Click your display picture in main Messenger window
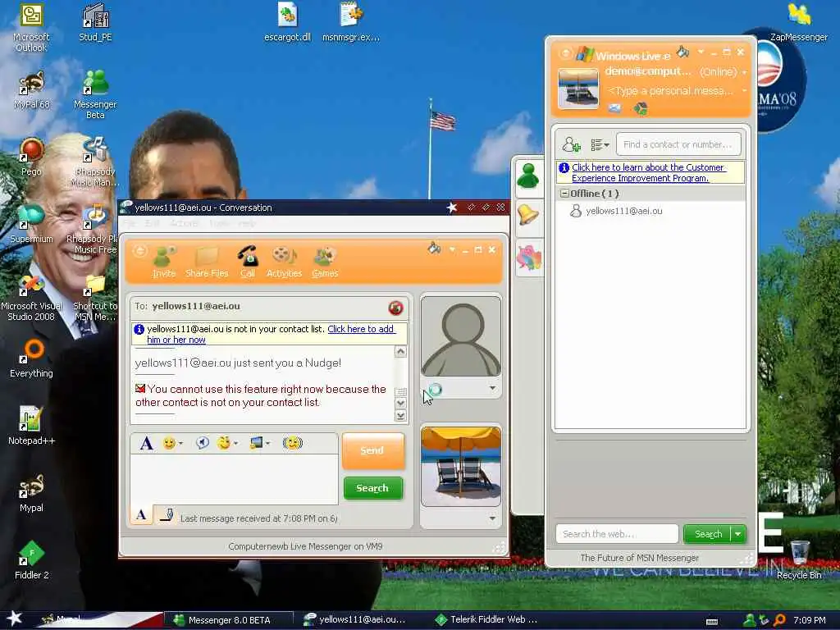Image resolution: width=840 pixels, height=630 pixels. (578, 89)
